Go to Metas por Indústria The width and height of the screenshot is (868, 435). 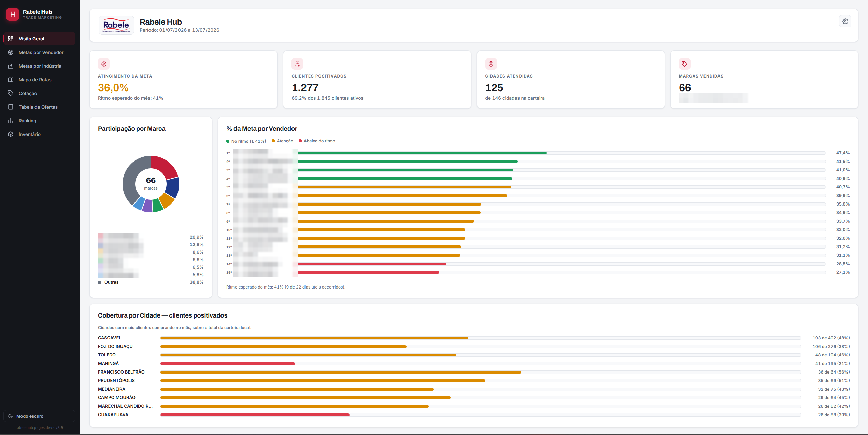tap(39, 66)
